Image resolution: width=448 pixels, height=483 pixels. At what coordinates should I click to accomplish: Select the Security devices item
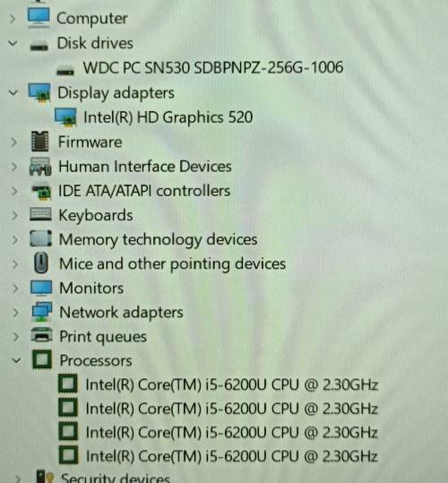(116, 479)
